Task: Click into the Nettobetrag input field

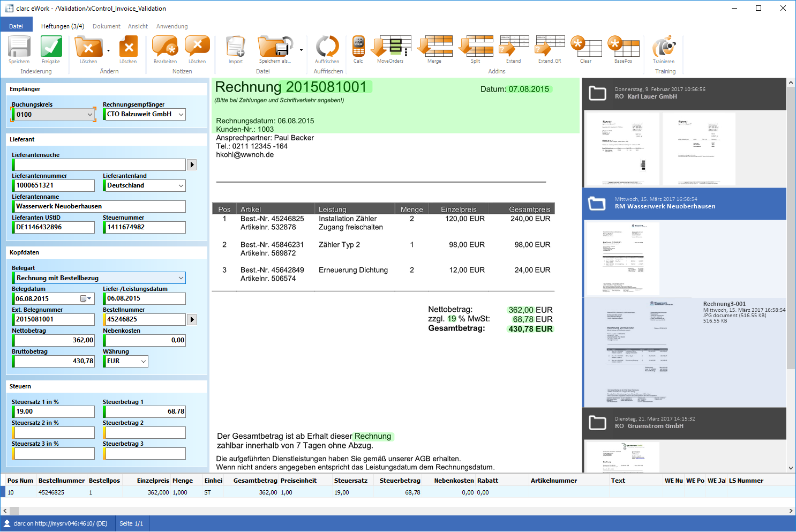Action: click(x=54, y=340)
